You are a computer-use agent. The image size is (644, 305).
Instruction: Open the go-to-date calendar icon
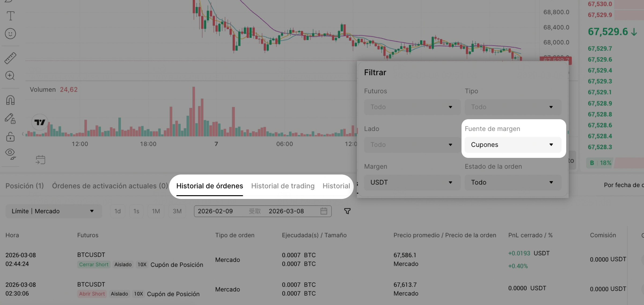point(40,160)
